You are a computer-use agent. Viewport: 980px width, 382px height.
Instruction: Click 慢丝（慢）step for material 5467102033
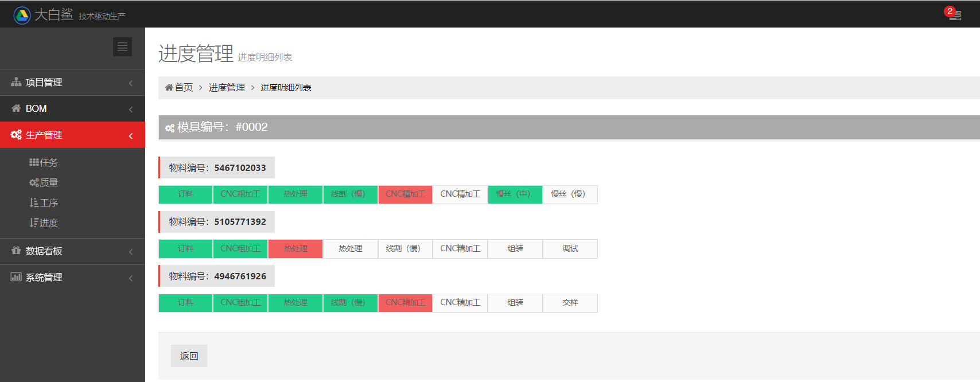tap(570, 194)
